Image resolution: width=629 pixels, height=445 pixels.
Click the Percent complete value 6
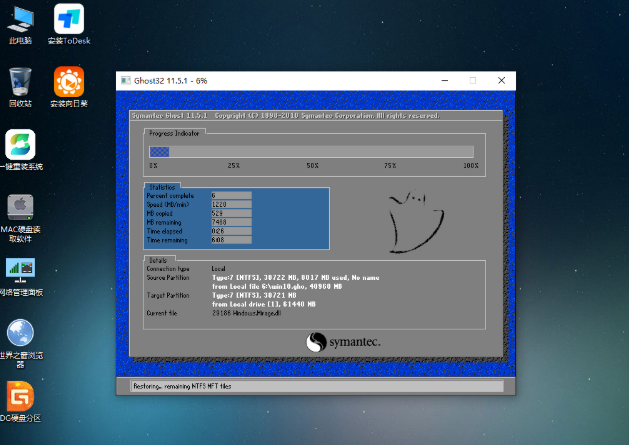(x=231, y=195)
